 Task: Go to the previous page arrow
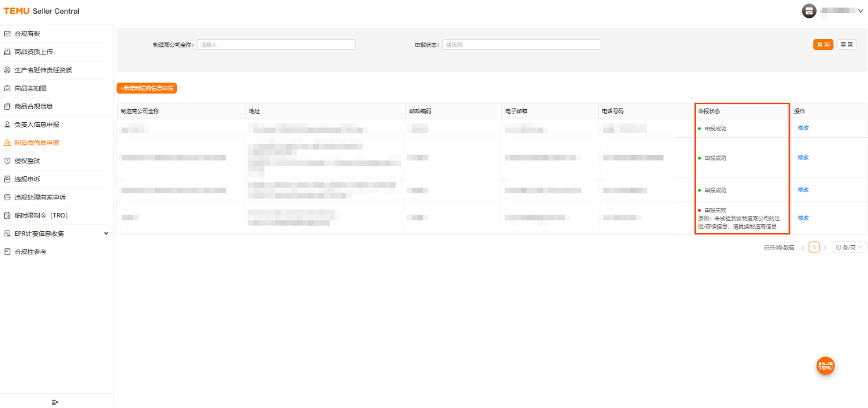pos(803,248)
